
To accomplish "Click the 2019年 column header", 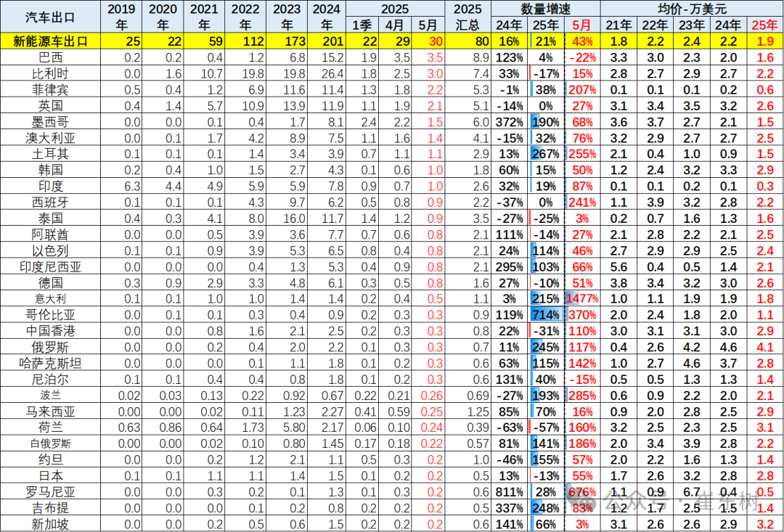I will (121, 17).
